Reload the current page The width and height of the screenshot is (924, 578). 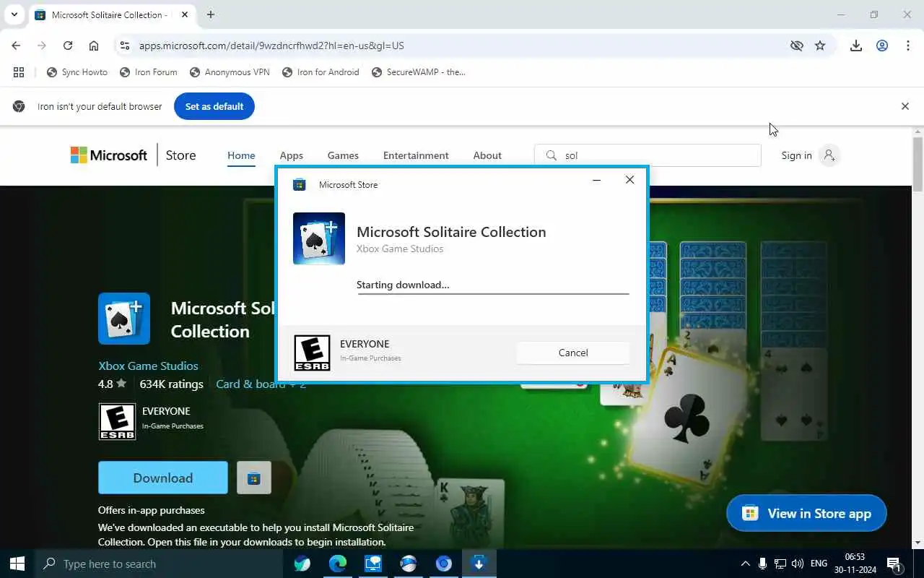[x=68, y=46]
